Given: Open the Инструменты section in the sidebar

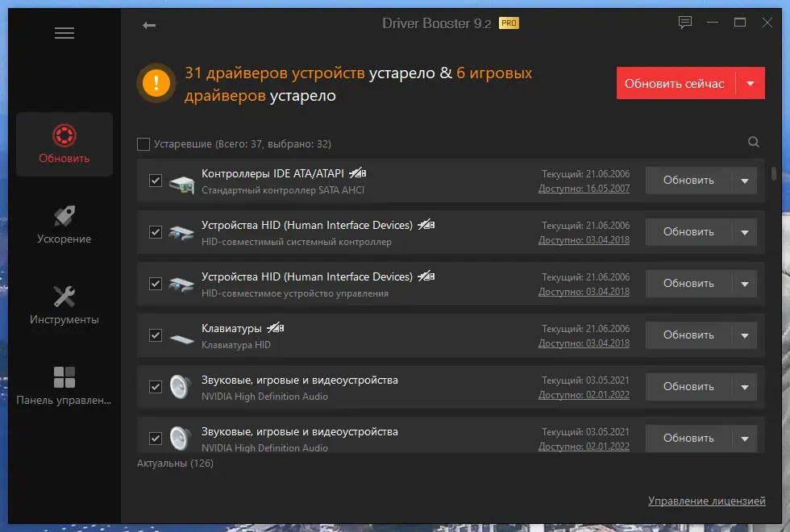Looking at the screenshot, I should (x=64, y=305).
